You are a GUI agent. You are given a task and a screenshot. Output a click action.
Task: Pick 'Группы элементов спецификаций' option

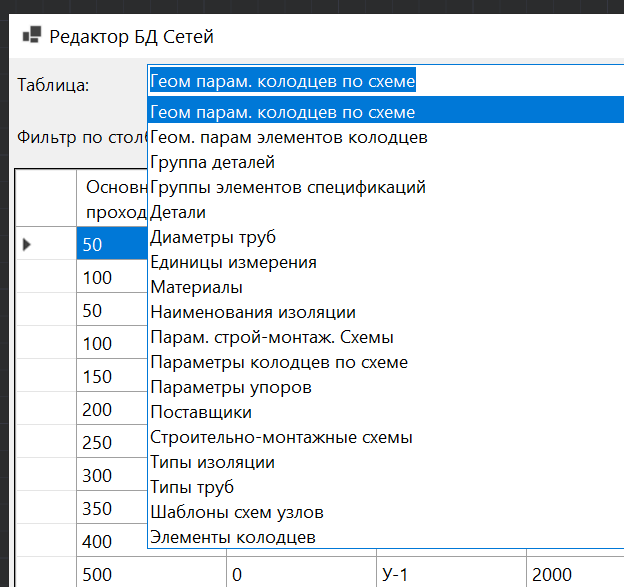[x=288, y=187]
